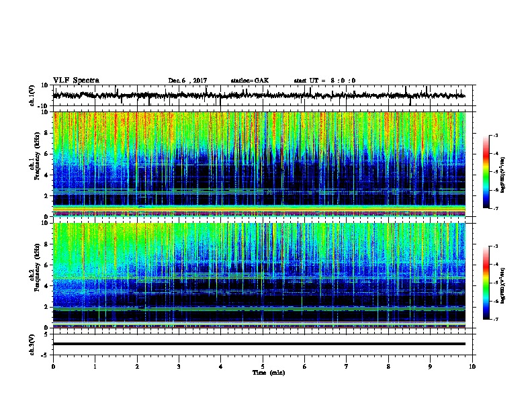Viewport: 532px width, 411px height.
Task: Click time axis tick label "9"
Action: tap(430, 367)
